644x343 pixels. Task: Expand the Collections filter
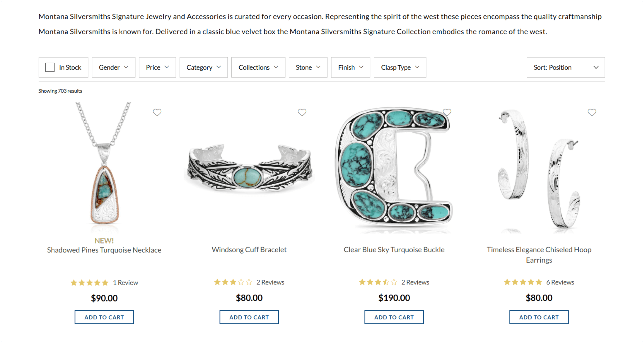(258, 67)
